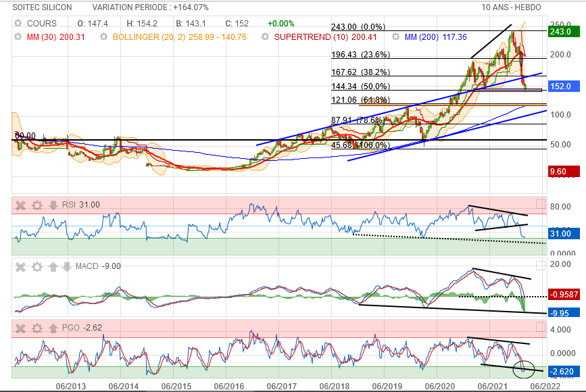Move MACD panel up with arrow
Viewport: 586px width, 392px height.
(53, 267)
